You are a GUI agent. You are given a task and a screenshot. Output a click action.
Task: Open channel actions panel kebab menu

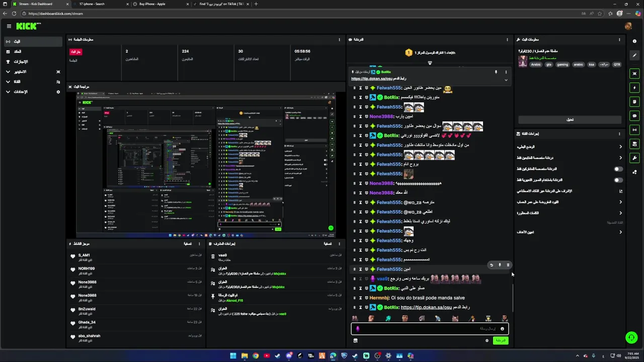[x=619, y=134]
